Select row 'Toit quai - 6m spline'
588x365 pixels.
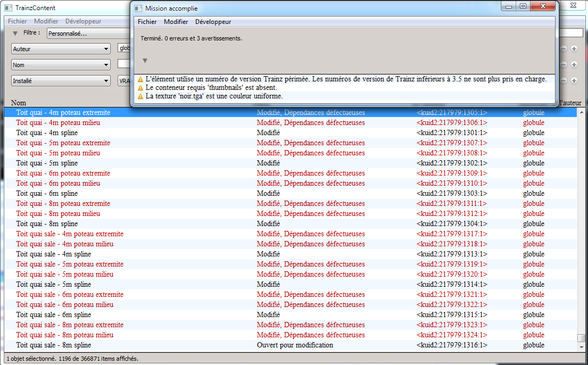coord(291,194)
